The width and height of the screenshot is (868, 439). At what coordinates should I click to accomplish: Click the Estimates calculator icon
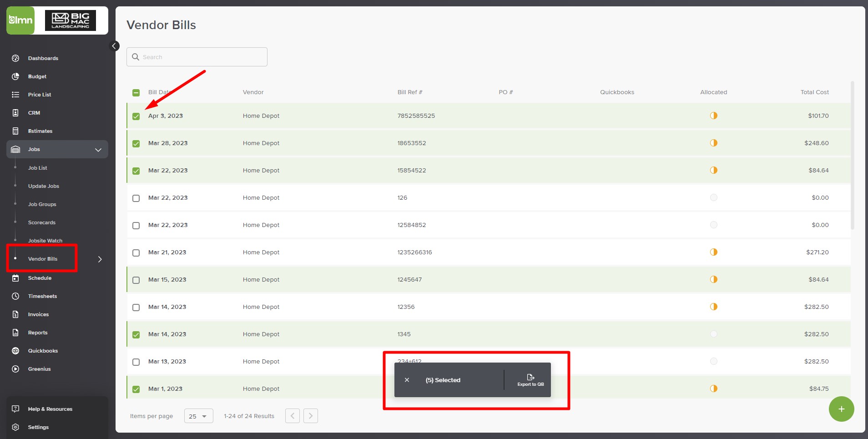(x=15, y=131)
